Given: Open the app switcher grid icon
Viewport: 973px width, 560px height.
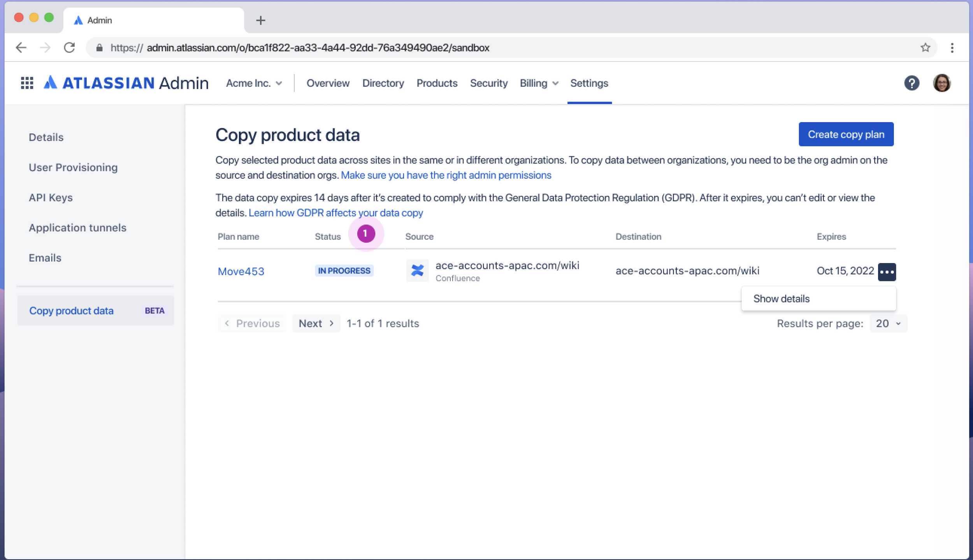Looking at the screenshot, I should pos(27,83).
